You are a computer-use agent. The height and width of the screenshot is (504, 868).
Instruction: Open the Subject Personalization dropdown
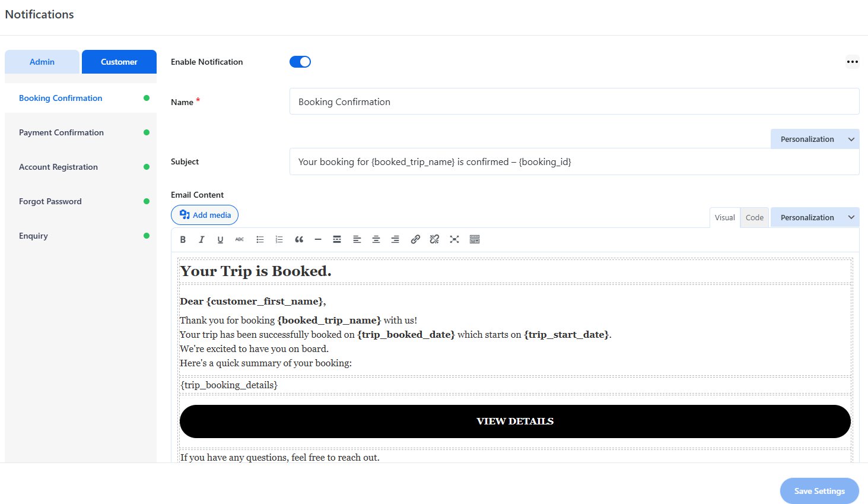pos(814,138)
